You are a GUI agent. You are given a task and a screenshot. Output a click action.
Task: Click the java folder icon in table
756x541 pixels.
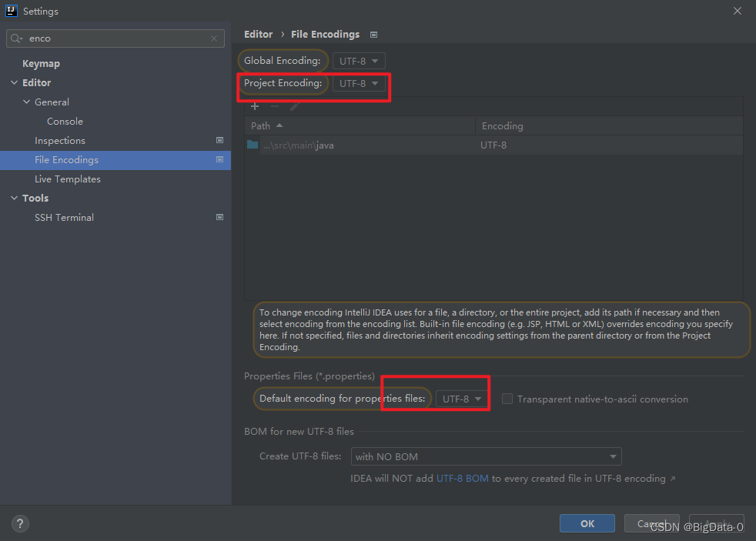pos(253,145)
